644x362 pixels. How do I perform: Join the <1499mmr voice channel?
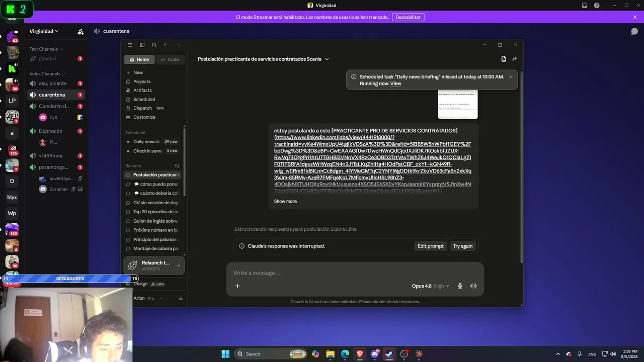(x=55, y=156)
